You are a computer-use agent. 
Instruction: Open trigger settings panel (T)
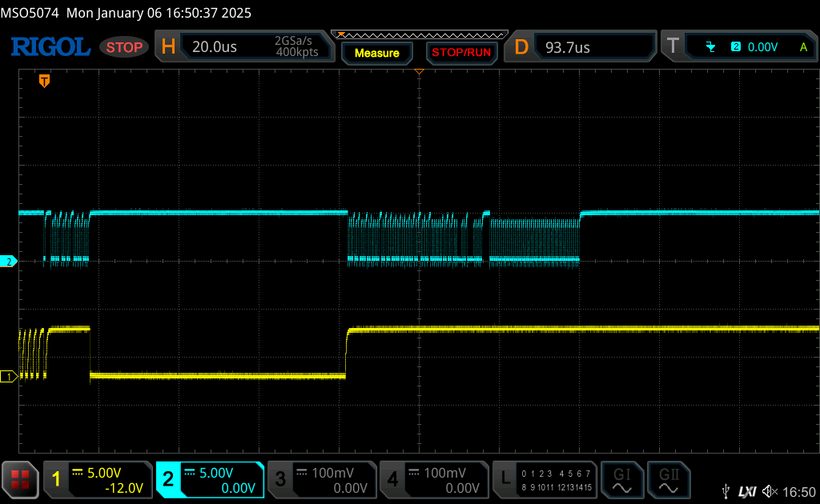point(739,46)
